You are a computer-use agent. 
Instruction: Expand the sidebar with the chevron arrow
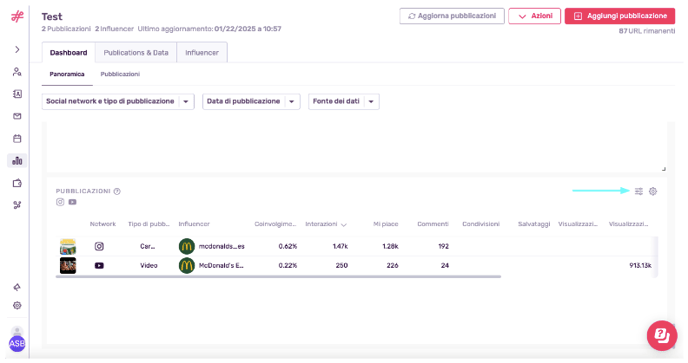[17, 50]
